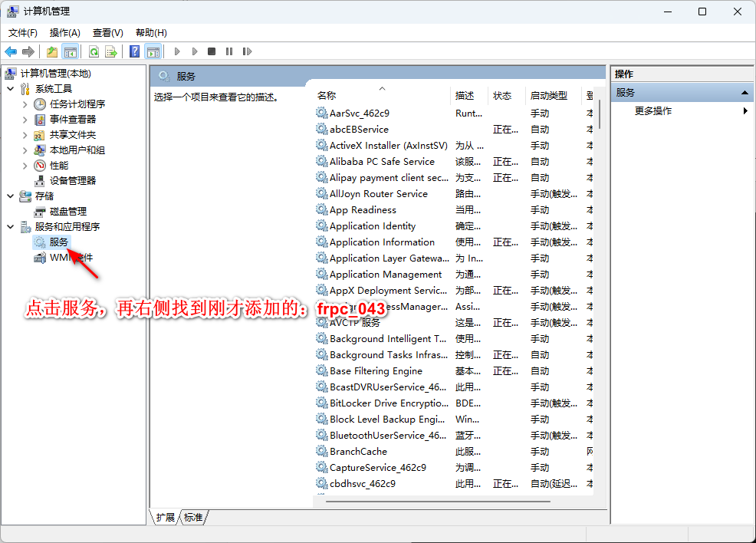Click the blue Back arrow in toolbar
756x543 pixels.
(11, 51)
